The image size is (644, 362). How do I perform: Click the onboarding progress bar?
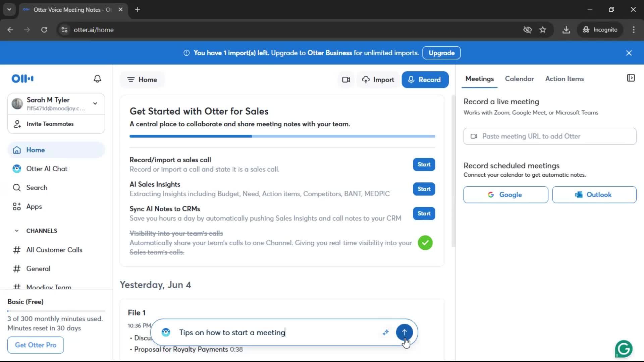tap(282, 136)
